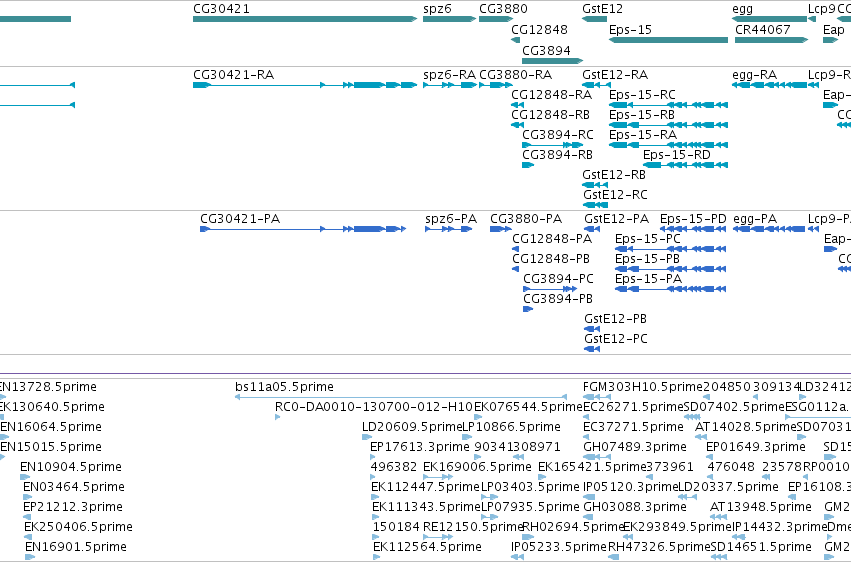Click the egg-PA protein label
The width and height of the screenshot is (851, 562).
(x=755, y=219)
